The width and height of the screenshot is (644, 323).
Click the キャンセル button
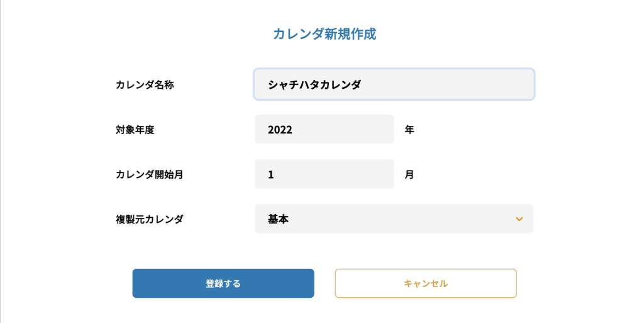pos(425,283)
